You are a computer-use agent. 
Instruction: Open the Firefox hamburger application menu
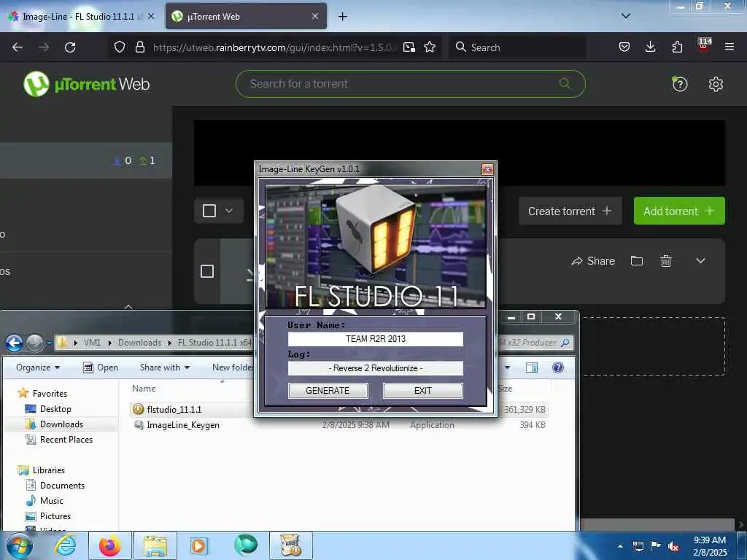tap(729, 47)
